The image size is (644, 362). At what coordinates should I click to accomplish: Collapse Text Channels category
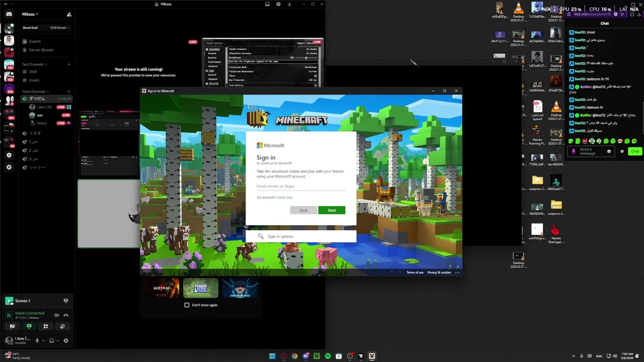point(34,64)
